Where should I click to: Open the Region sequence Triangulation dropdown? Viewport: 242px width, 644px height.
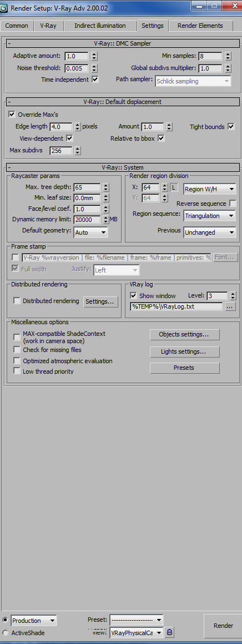pos(210,216)
